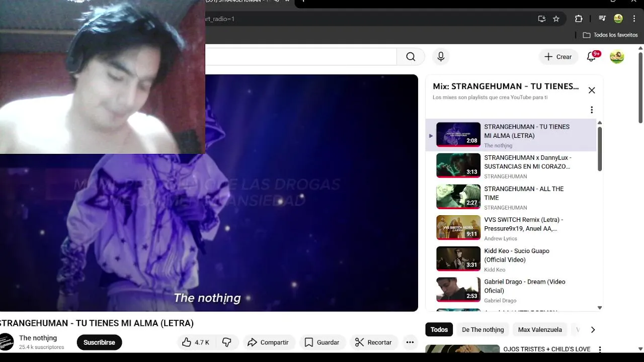
Task: Click Mix: STRANGEHUMAN playlist title
Action: pyautogui.click(x=506, y=86)
